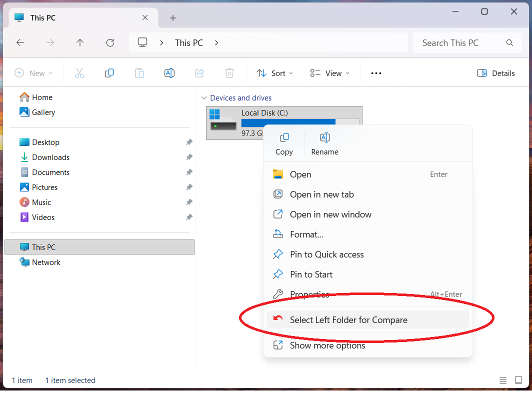Click the Share icon in the toolbar
The width and height of the screenshot is (532, 400).
click(199, 73)
